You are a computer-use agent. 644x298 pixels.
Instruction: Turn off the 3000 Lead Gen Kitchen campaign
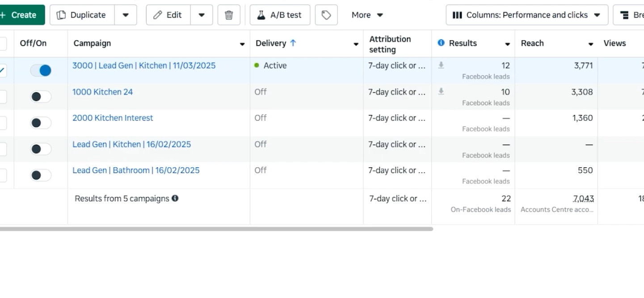(41, 70)
